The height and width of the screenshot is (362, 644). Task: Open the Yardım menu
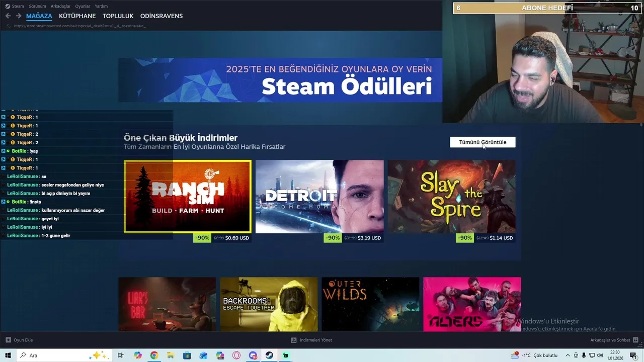(101, 6)
